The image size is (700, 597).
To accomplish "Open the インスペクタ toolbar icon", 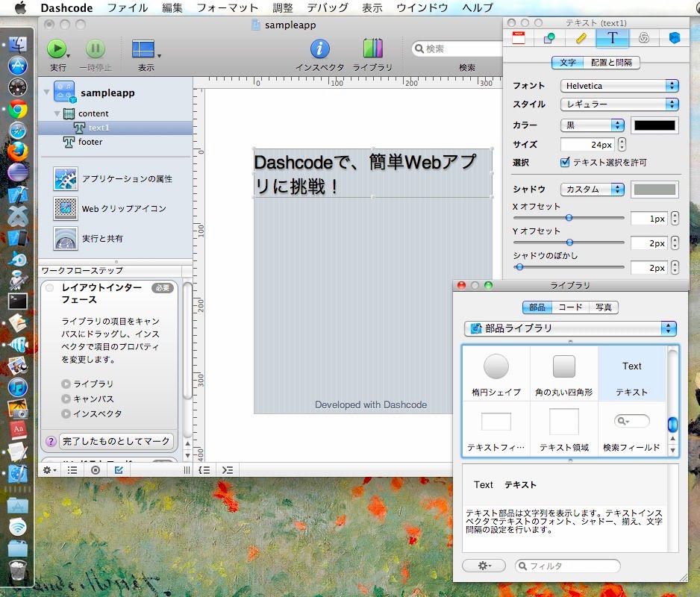I will [x=319, y=49].
